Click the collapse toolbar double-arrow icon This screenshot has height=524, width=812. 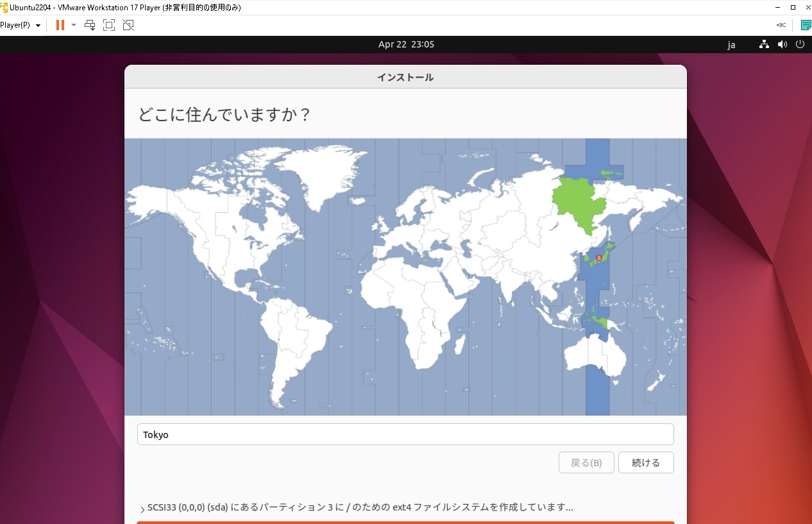coord(781,24)
